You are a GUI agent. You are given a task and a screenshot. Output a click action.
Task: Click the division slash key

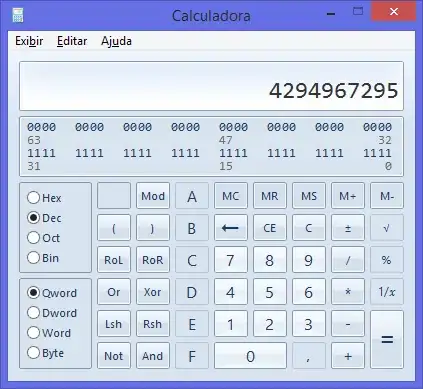point(348,260)
